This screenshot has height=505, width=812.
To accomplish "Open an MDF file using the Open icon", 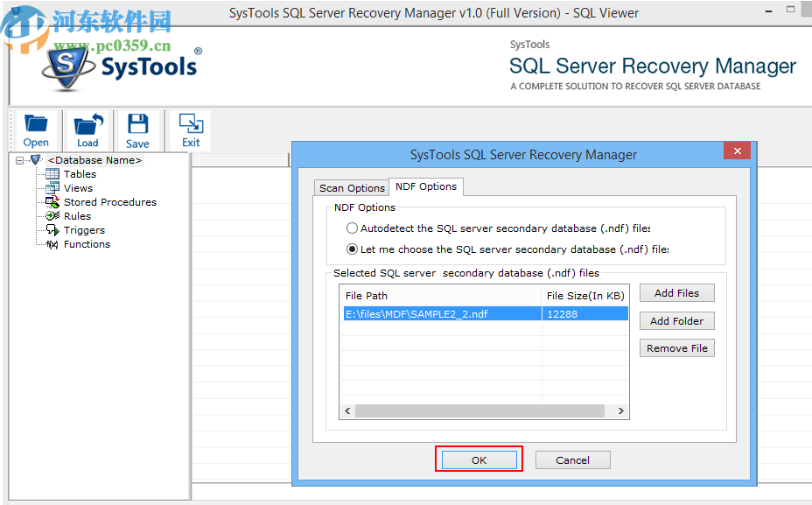I will [x=35, y=130].
